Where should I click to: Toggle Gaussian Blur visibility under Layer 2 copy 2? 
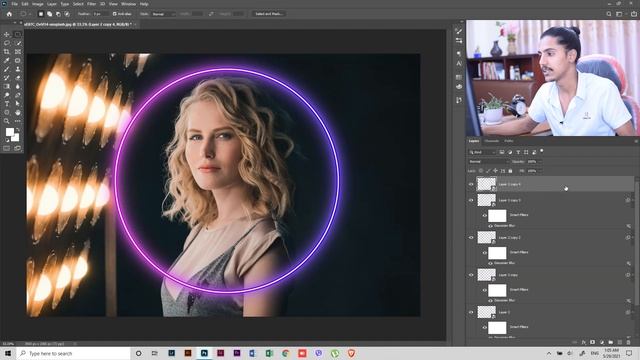[491, 263]
